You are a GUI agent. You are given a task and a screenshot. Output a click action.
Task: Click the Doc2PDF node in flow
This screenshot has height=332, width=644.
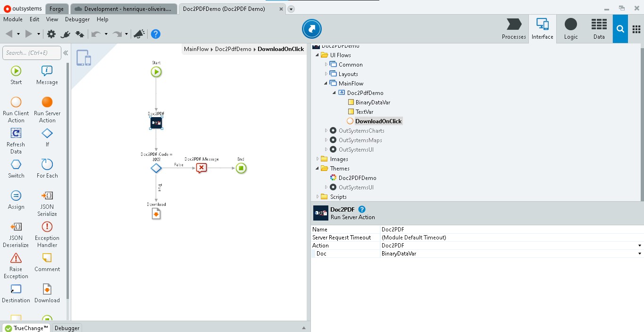156,123
